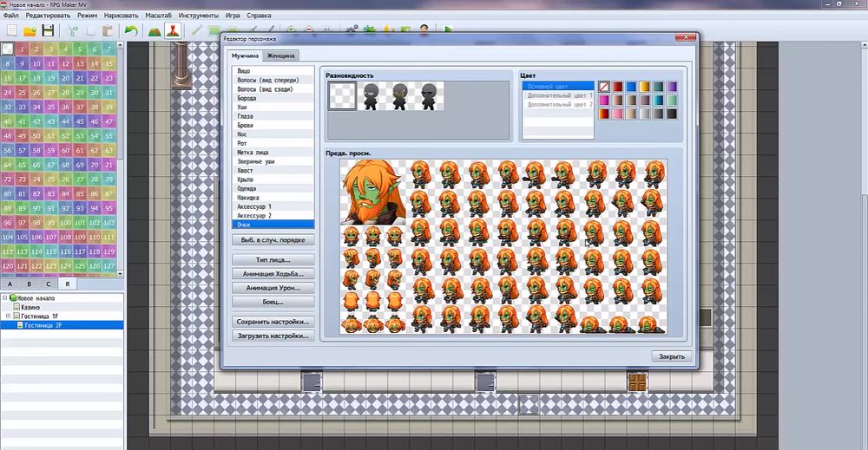Screen dimensions: 868x450
Task: Click the Сохранить настройки... button
Action: pos(273,322)
